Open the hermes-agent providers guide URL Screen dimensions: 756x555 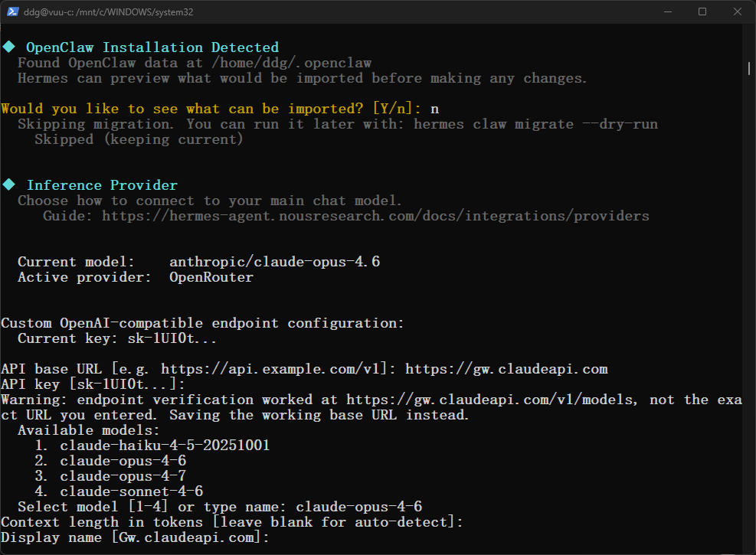pos(375,216)
